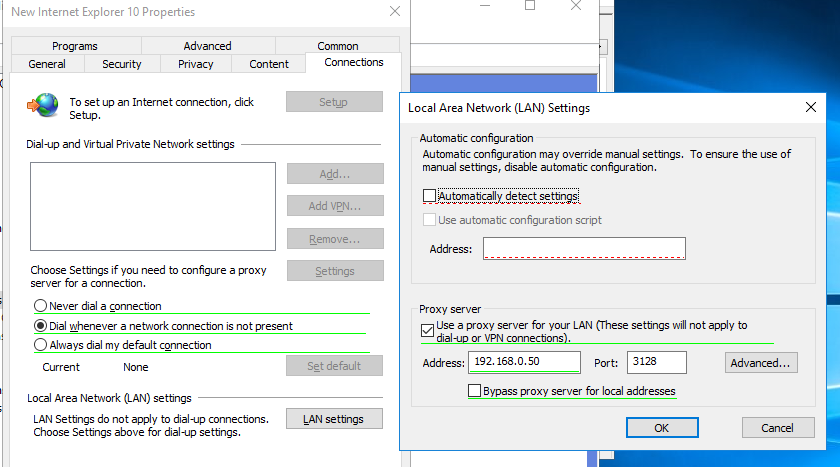Image resolution: width=840 pixels, height=467 pixels.
Task: Open the General tab
Action: pos(47,64)
